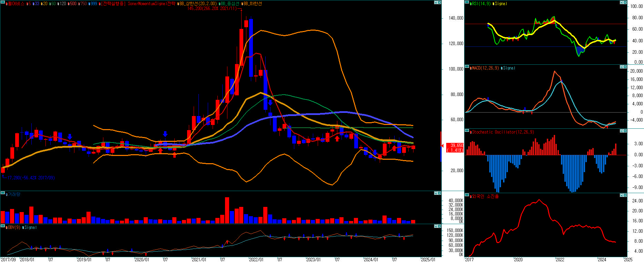This screenshot has width=644, height=263.
Task: Click the 39,650 current price tag
Action: click(455, 148)
